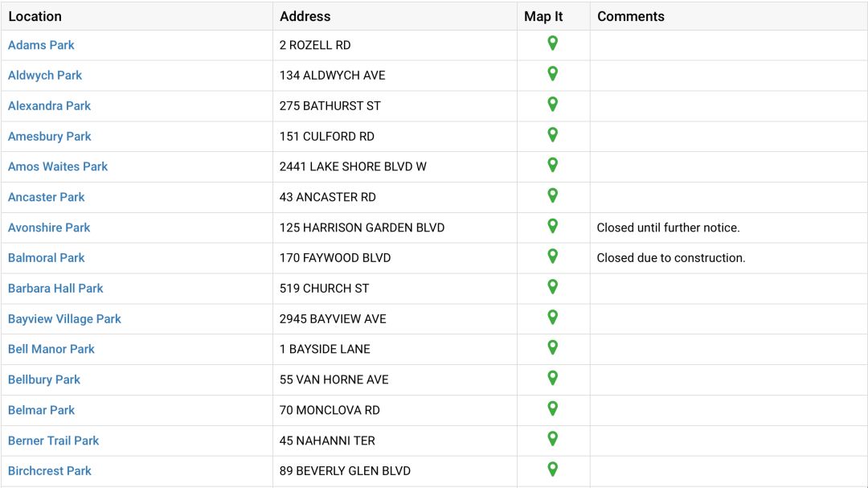Image resolution: width=868 pixels, height=488 pixels.
Task: Click map pin for Birchcrest Park
Action: point(552,470)
